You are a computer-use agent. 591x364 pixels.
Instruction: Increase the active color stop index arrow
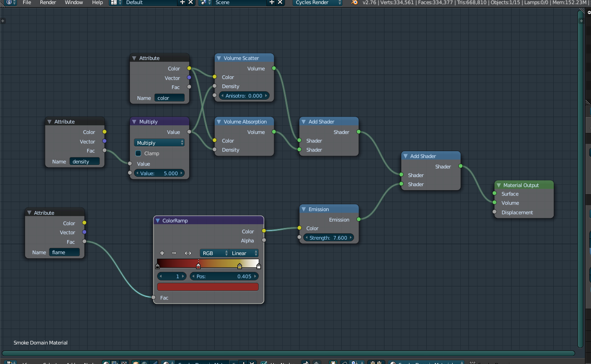(x=183, y=276)
